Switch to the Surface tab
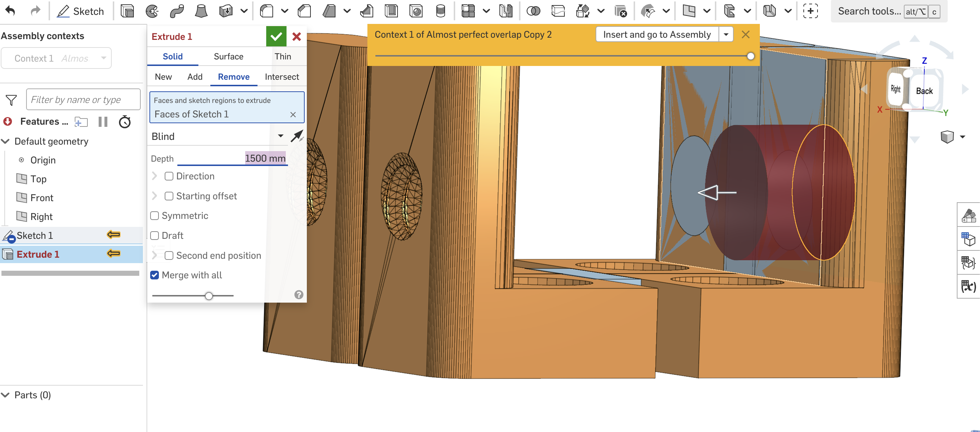This screenshot has height=432, width=980. 228,56
